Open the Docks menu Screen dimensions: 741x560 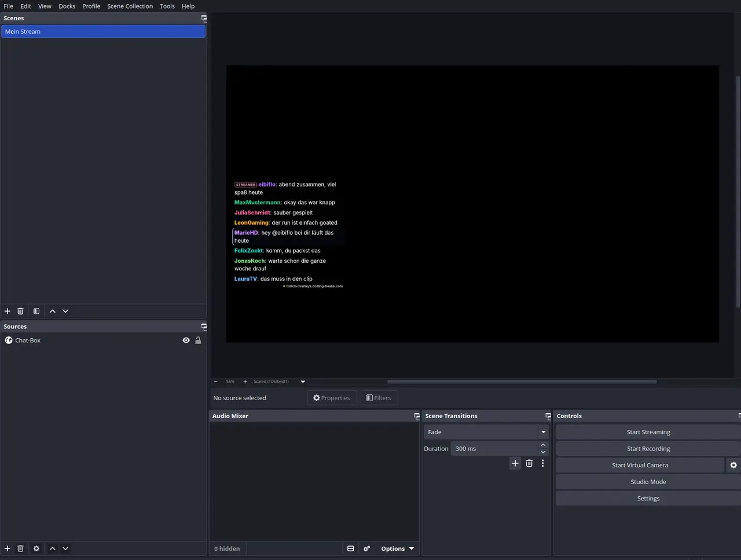point(67,6)
